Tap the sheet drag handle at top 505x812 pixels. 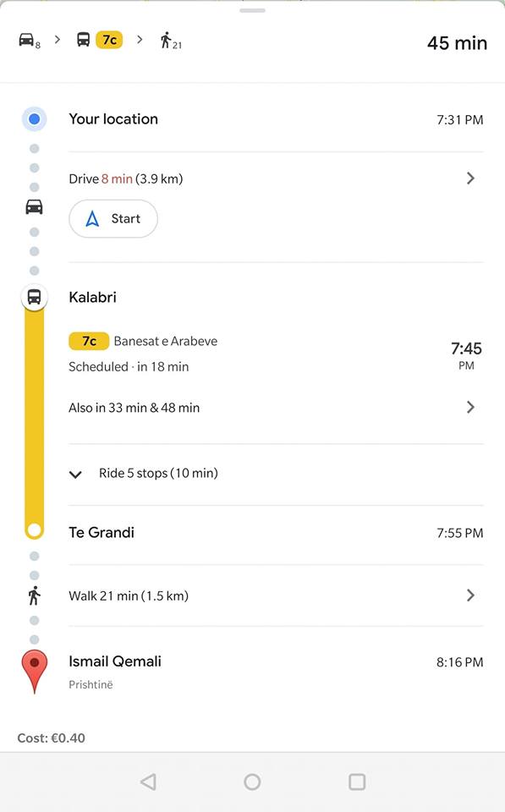252,10
